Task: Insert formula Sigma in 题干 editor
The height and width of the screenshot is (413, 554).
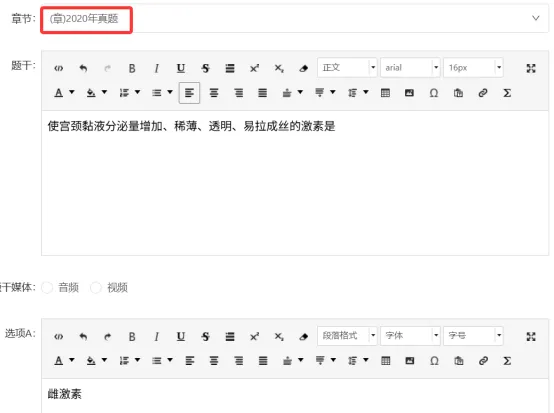Action: 507,93
